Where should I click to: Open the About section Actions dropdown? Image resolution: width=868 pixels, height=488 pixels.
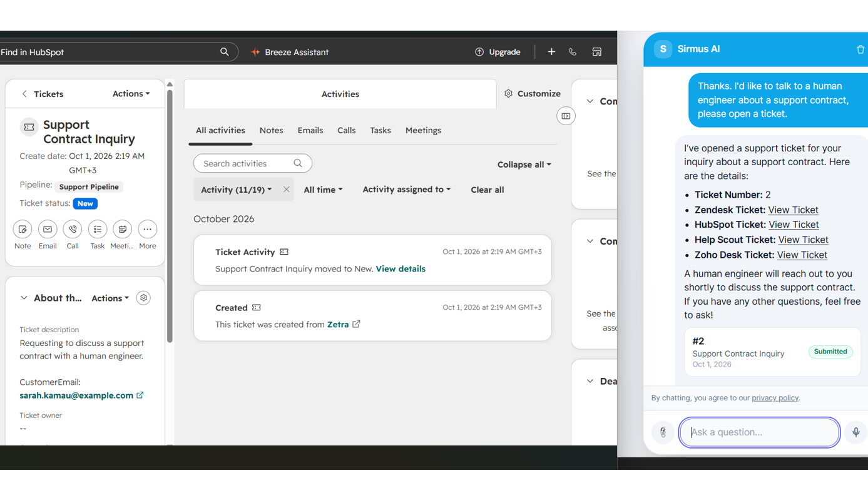pos(110,298)
